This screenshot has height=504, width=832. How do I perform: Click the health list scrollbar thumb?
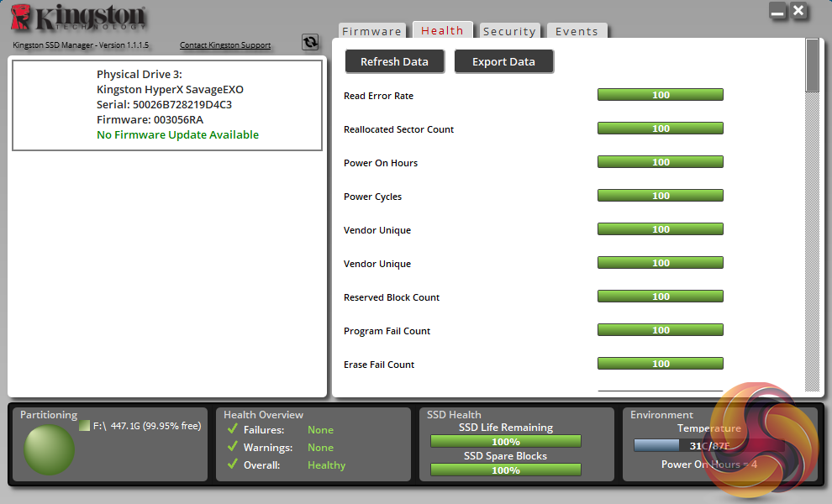pyautogui.click(x=812, y=66)
